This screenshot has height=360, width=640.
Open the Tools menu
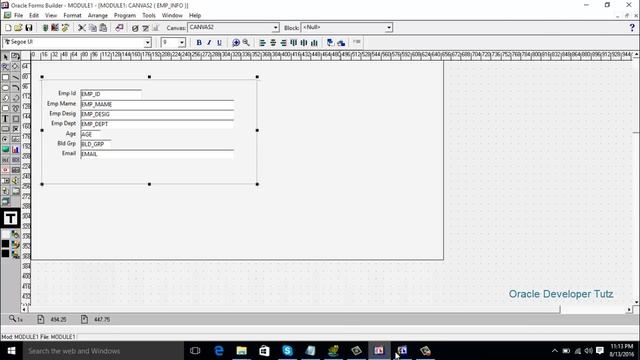(149, 16)
